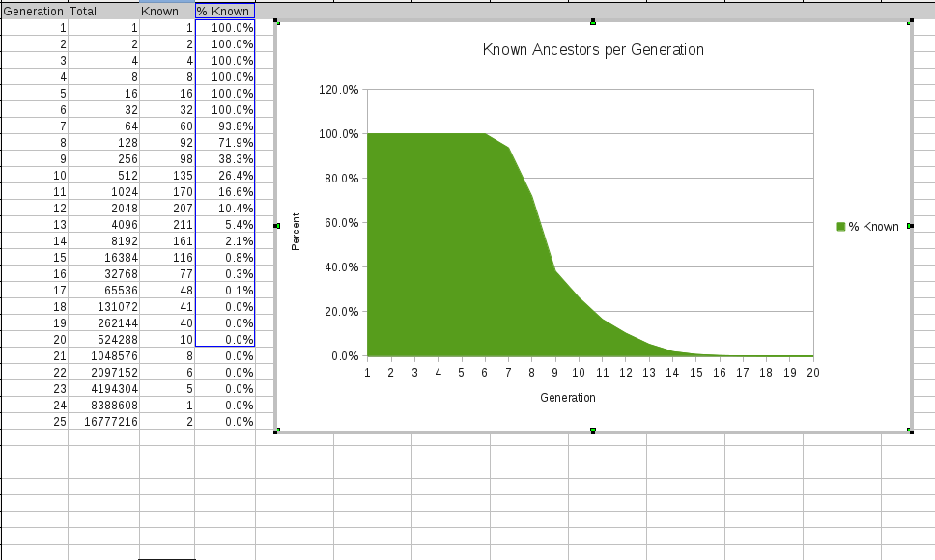The height and width of the screenshot is (560, 935).
Task: Click the chart's left-middle resize handle
Action: 276,226
